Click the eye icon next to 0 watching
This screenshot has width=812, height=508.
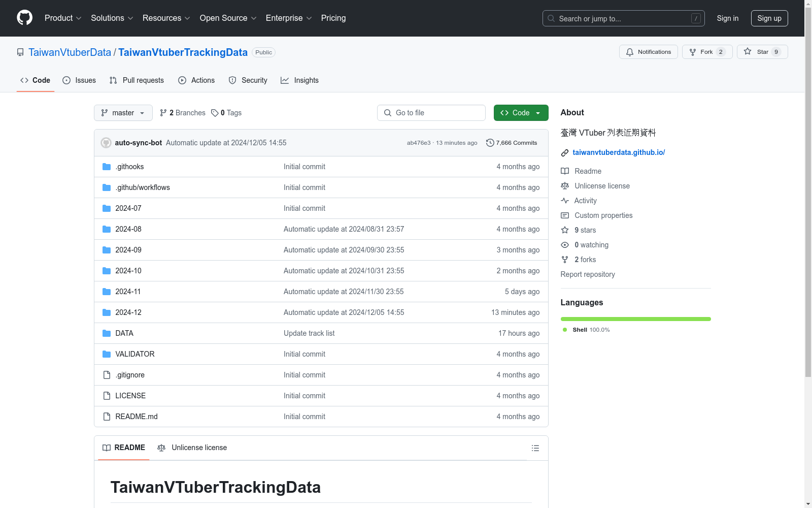point(565,245)
